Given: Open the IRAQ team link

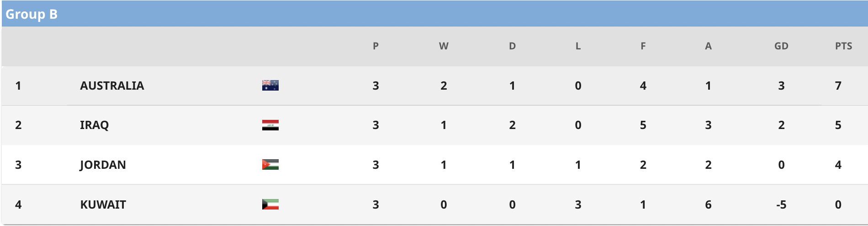Looking at the screenshot, I should [x=95, y=125].
